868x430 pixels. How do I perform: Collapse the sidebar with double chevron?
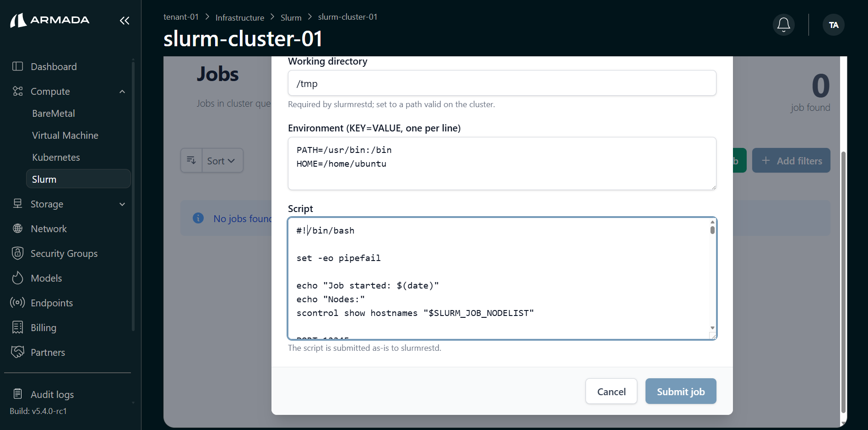click(x=125, y=21)
